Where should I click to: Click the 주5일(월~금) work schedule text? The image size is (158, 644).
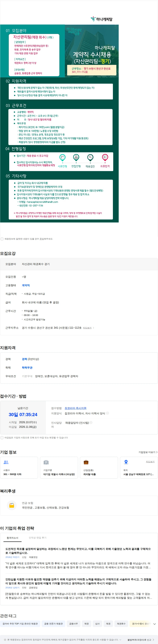(x=30, y=311)
